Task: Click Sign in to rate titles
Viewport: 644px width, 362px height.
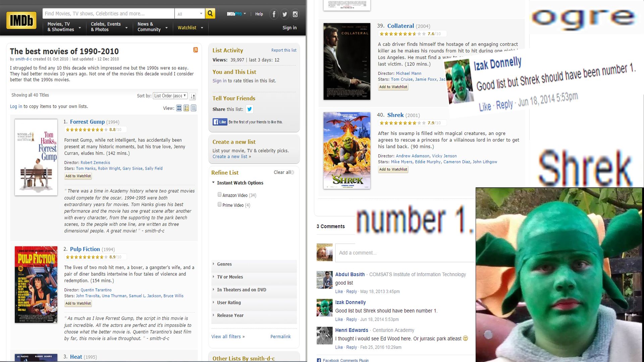Action: pos(219,81)
